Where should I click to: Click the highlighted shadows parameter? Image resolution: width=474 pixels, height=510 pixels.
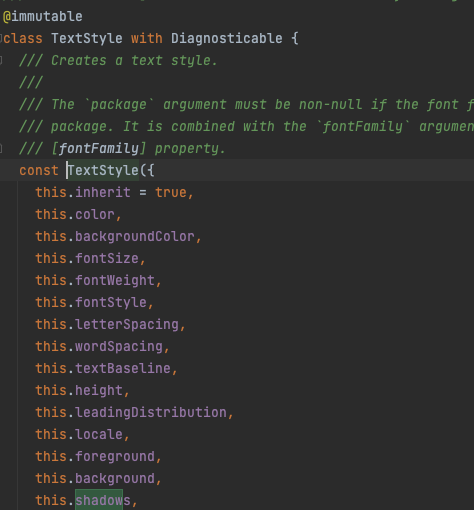(x=103, y=500)
